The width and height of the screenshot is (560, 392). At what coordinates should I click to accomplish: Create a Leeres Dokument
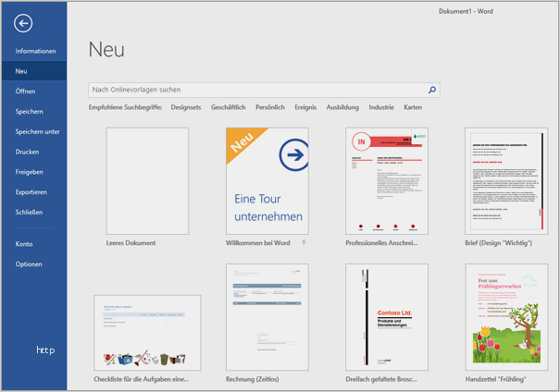point(147,181)
